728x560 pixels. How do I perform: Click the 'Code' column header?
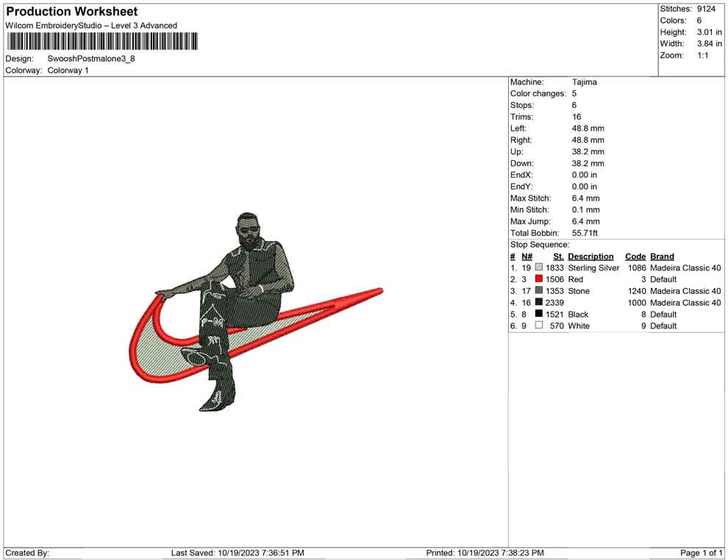635,256
